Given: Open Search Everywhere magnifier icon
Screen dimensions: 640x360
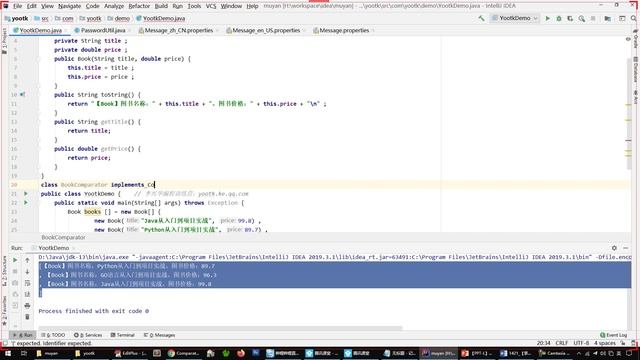Looking at the screenshot, I should [x=633, y=18].
